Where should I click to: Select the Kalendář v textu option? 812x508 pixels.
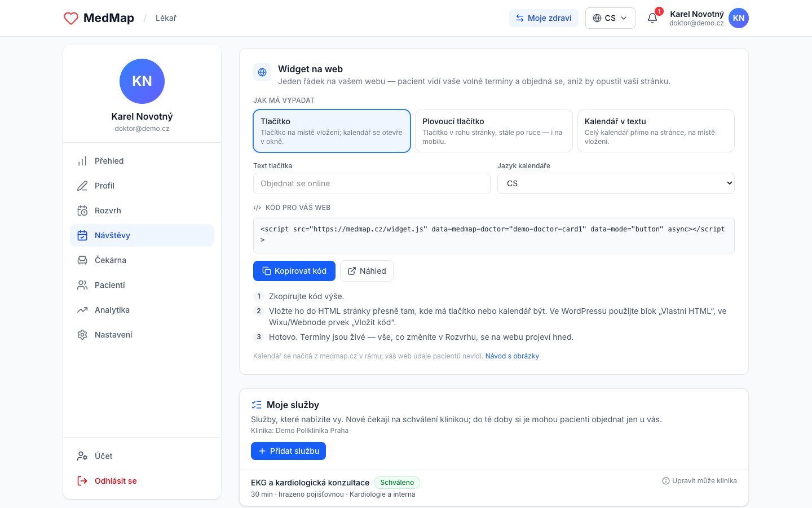click(x=656, y=131)
